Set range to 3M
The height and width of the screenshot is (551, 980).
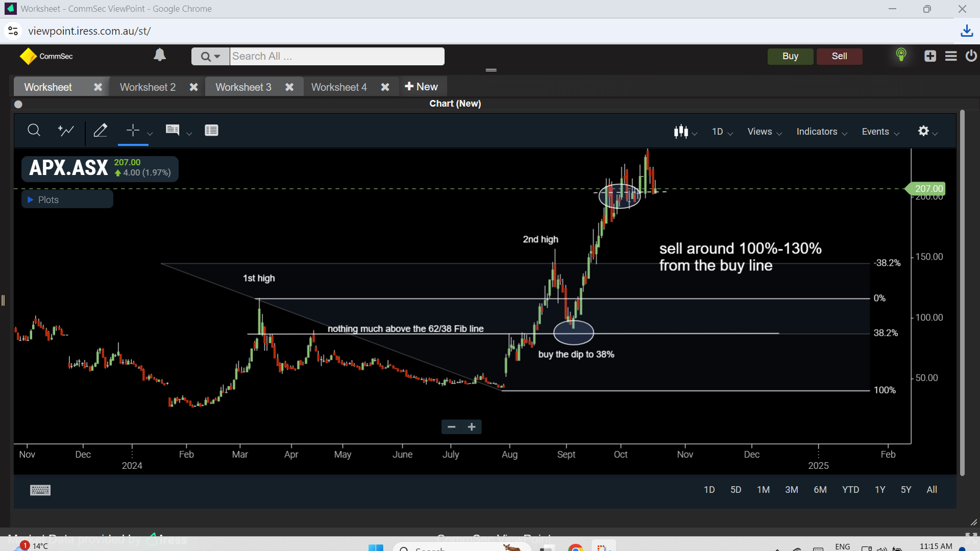(791, 490)
